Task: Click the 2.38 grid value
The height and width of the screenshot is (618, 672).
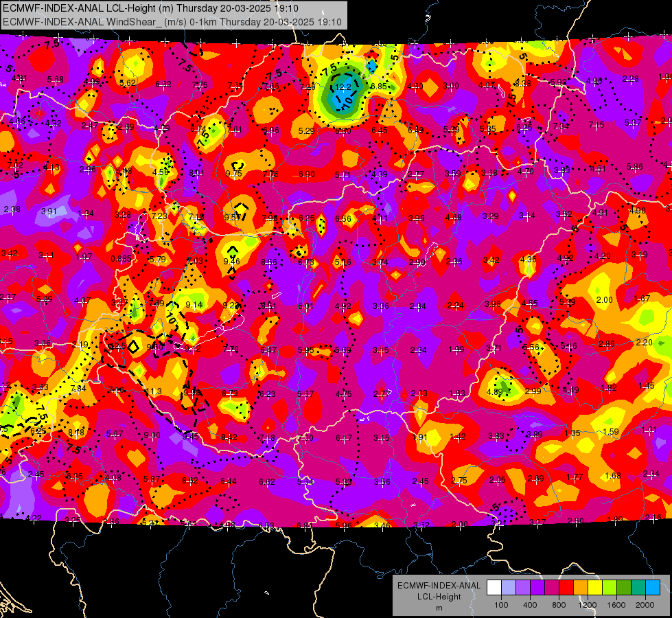Action: pyautogui.click(x=12, y=209)
